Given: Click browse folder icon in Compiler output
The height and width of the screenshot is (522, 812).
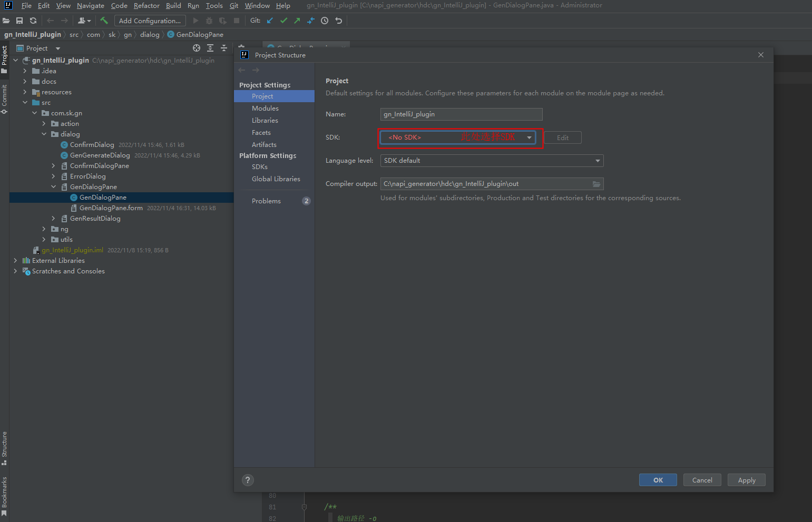Looking at the screenshot, I should coord(596,184).
